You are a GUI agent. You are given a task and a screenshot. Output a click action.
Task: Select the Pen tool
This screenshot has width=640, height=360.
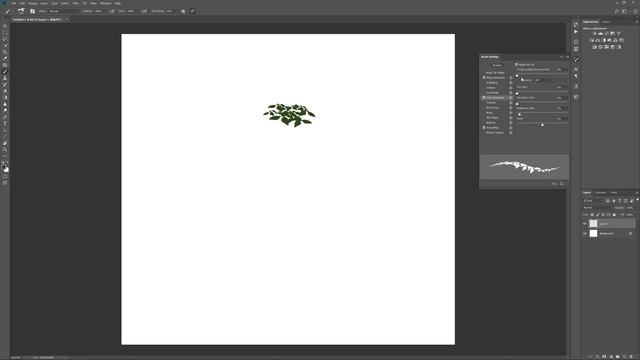coord(5,117)
